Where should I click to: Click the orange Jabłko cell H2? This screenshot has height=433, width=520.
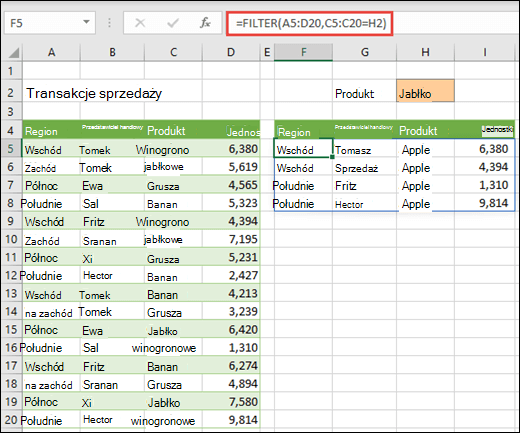[x=425, y=91]
